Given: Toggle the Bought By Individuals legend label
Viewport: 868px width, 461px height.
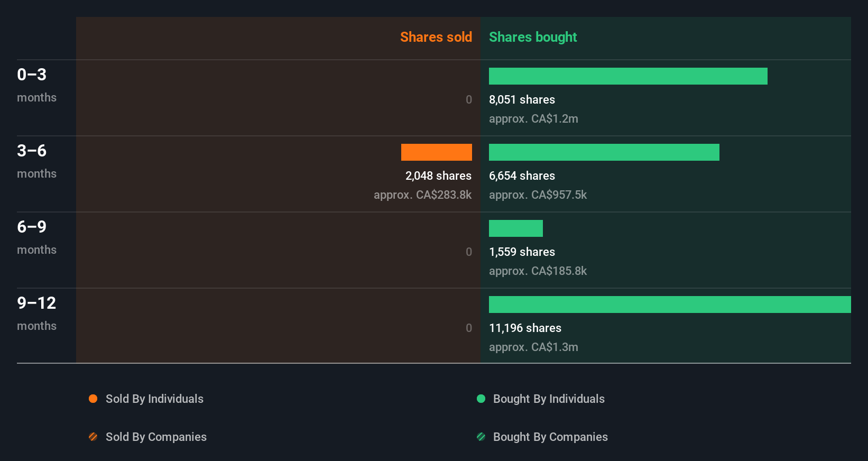Looking at the screenshot, I should (x=549, y=399).
